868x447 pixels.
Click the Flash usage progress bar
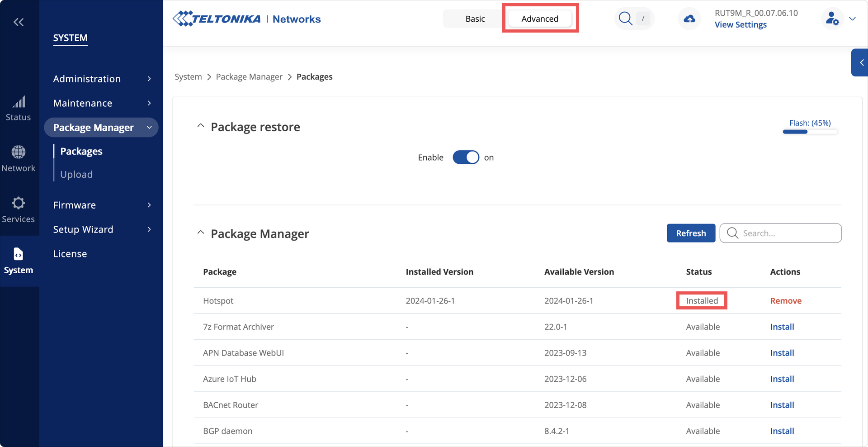(810, 132)
